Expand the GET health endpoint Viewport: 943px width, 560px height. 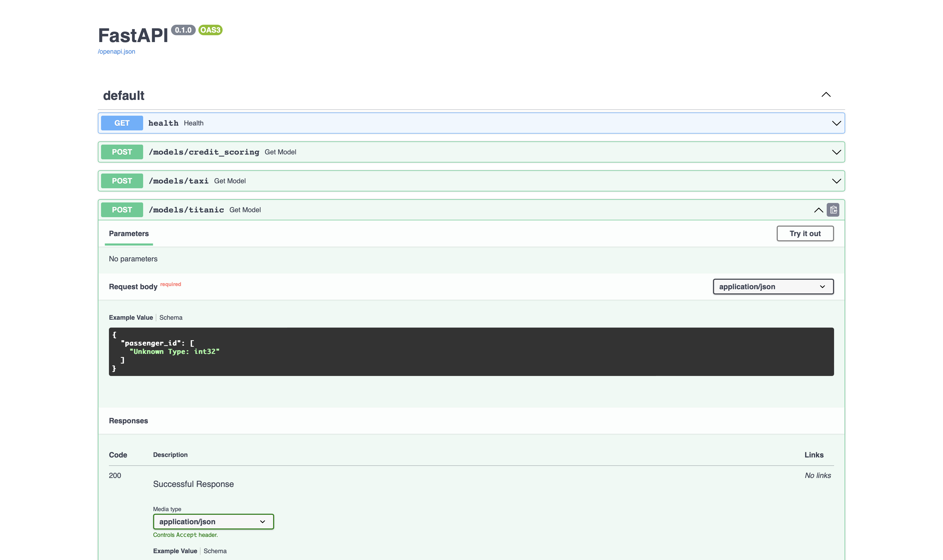click(x=836, y=123)
